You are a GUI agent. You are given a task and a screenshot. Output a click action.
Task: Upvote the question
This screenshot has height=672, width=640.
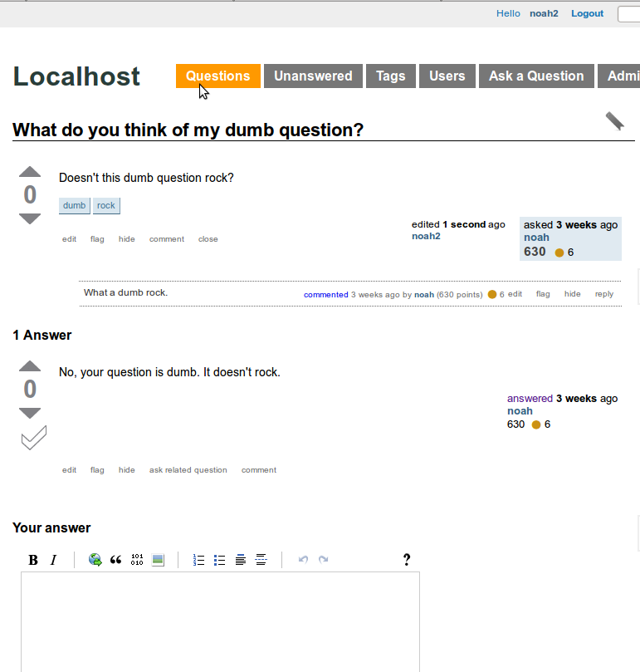(x=30, y=172)
